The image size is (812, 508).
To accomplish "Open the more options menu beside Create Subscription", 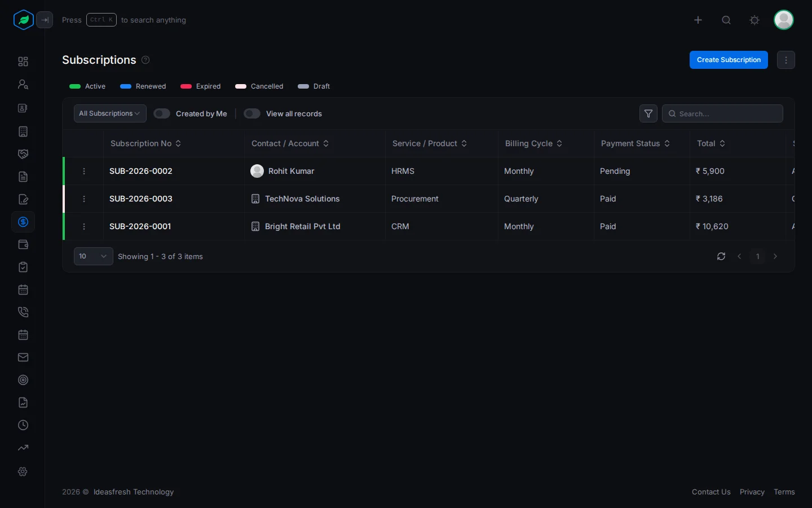I will click(786, 60).
